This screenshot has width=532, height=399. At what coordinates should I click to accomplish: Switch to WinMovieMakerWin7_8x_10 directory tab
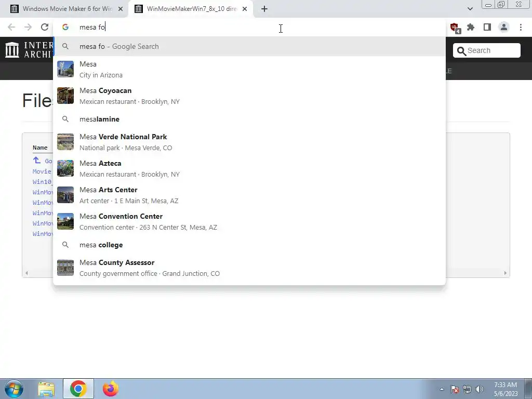coord(190,9)
